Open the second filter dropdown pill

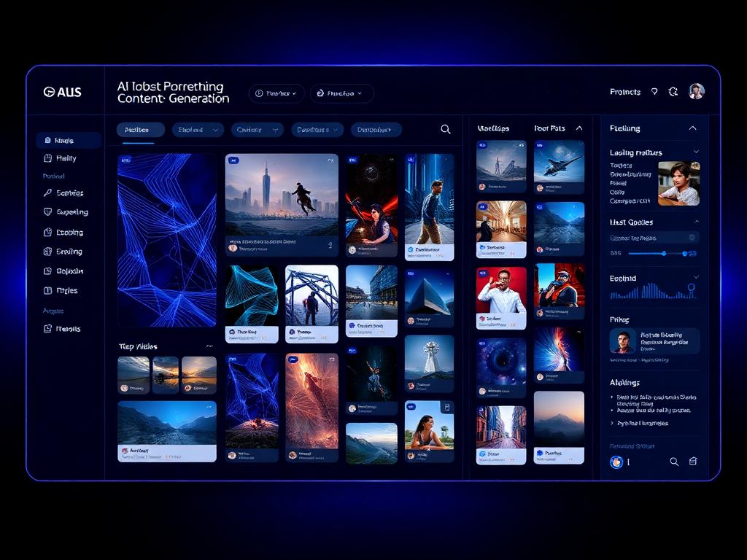(x=198, y=130)
